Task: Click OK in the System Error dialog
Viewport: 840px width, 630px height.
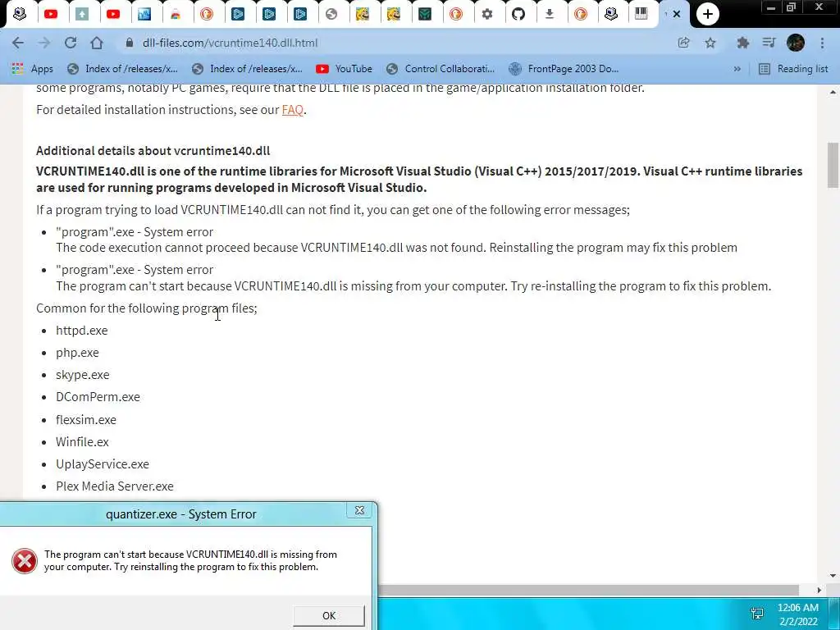Action: click(x=329, y=615)
